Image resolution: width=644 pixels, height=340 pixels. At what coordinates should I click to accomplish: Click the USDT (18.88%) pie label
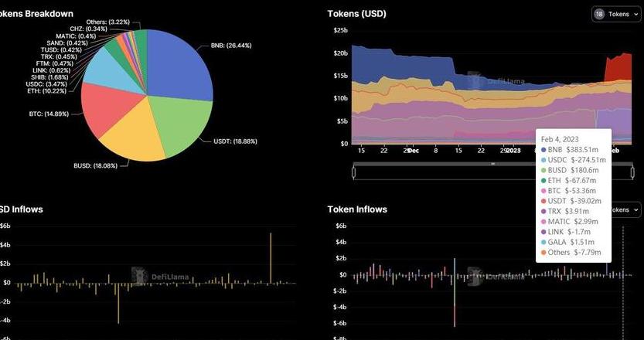235,141
